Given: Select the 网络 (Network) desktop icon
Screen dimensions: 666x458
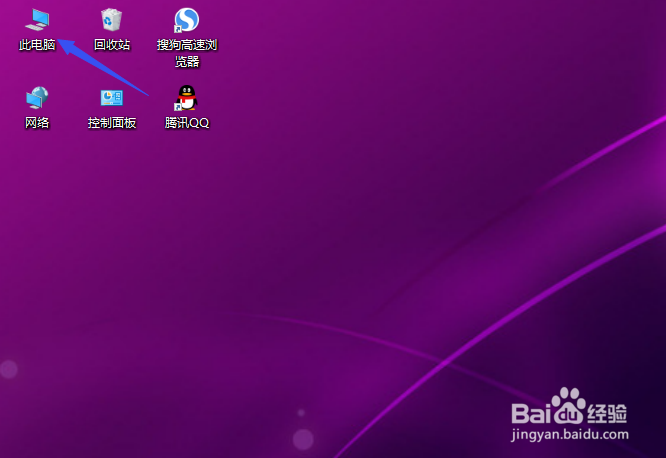Looking at the screenshot, I should [x=37, y=98].
